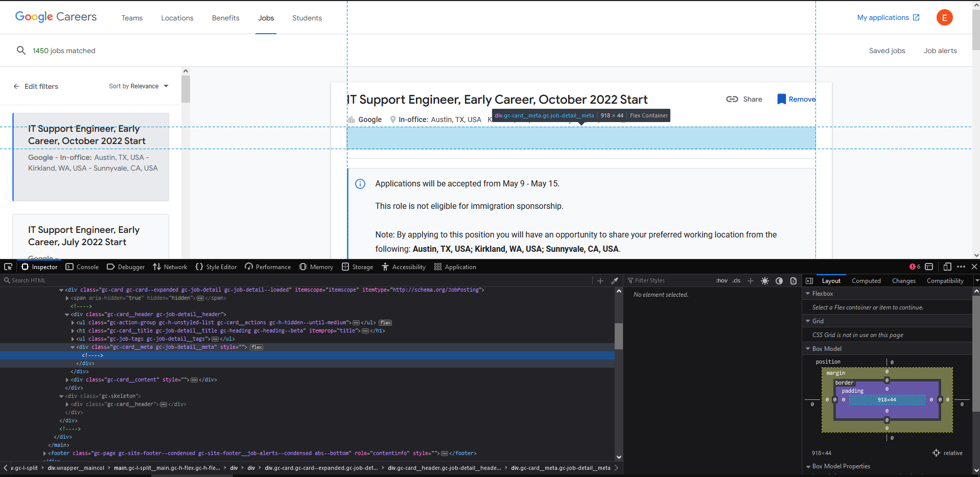The width and height of the screenshot is (980, 477).
Task: Toggle dark color scheme simulation
Action: click(x=779, y=281)
